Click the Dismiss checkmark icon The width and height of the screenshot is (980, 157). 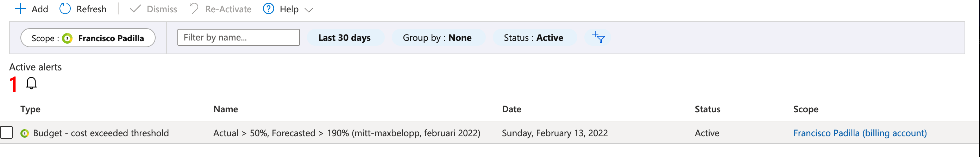(x=135, y=9)
